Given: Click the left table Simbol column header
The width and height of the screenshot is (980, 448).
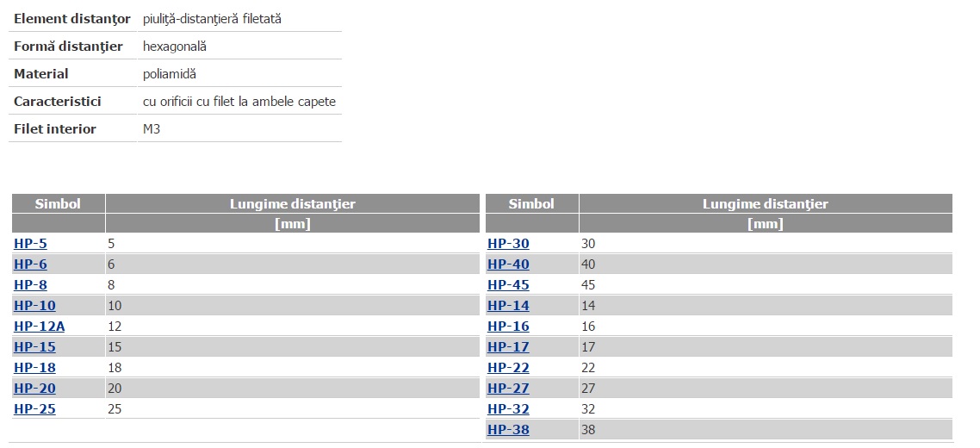Looking at the screenshot, I should tap(58, 204).
